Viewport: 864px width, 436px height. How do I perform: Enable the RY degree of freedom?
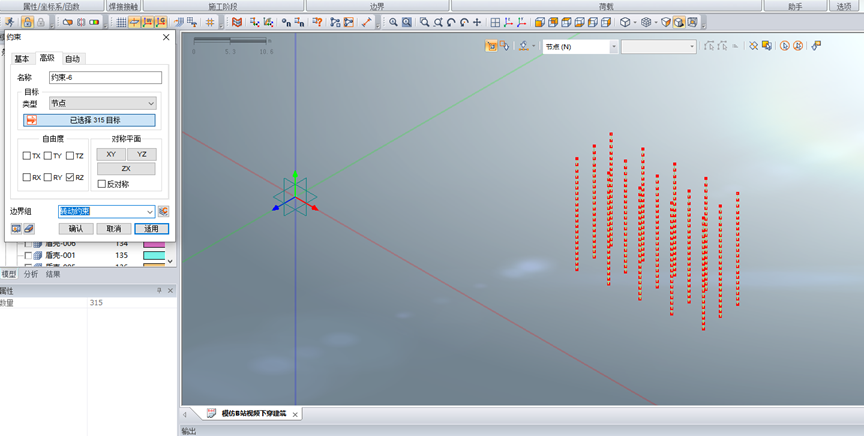click(x=48, y=177)
